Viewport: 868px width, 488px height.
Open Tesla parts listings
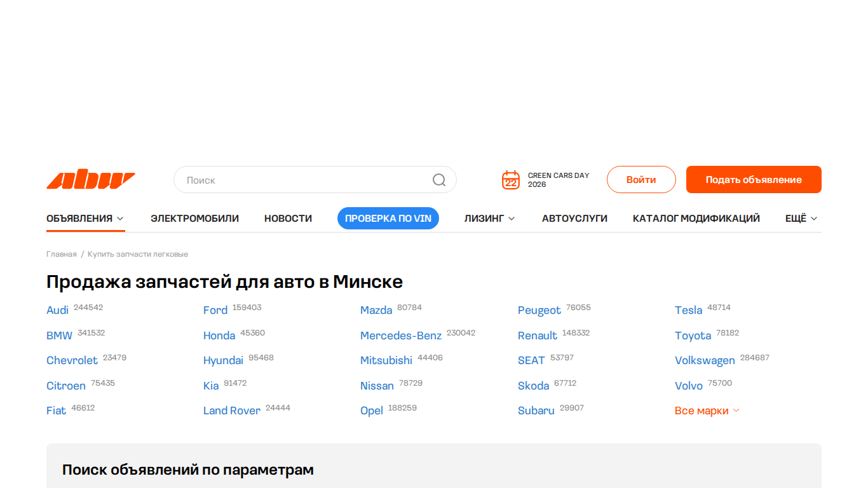[688, 310]
